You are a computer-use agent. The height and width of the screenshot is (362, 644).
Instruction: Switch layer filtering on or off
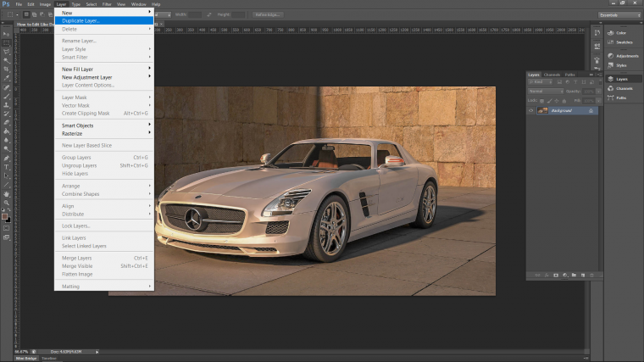pyautogui.click(x=599, y=82)
